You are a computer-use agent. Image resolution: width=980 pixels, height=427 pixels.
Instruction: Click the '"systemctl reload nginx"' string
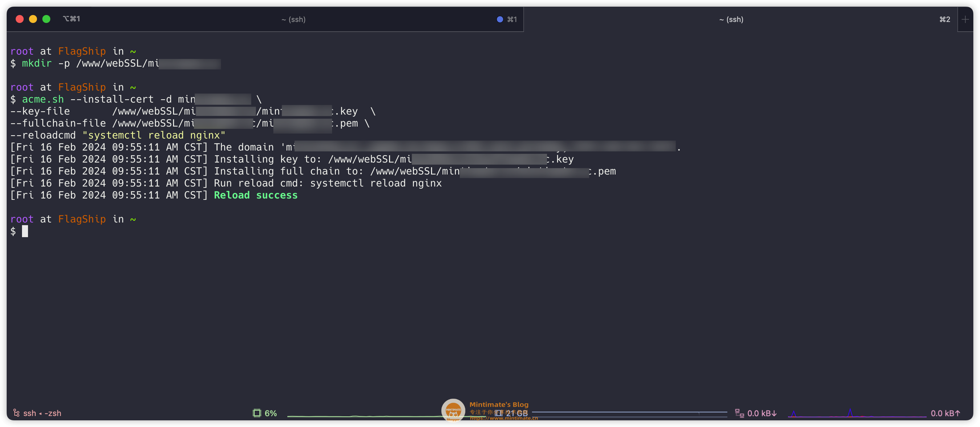(154, 135)
